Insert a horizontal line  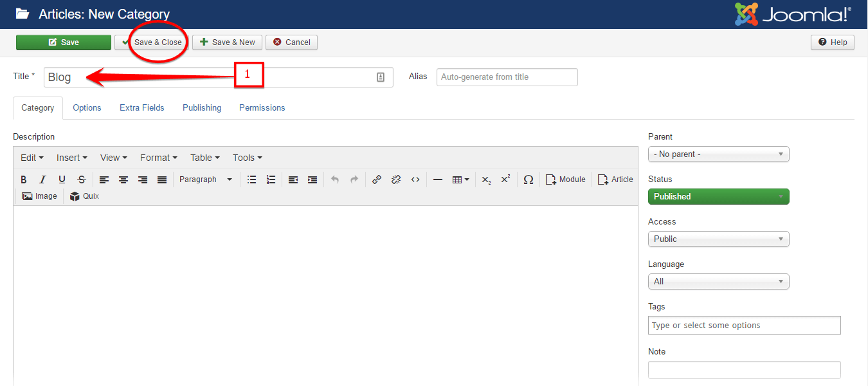coord(437,179)
